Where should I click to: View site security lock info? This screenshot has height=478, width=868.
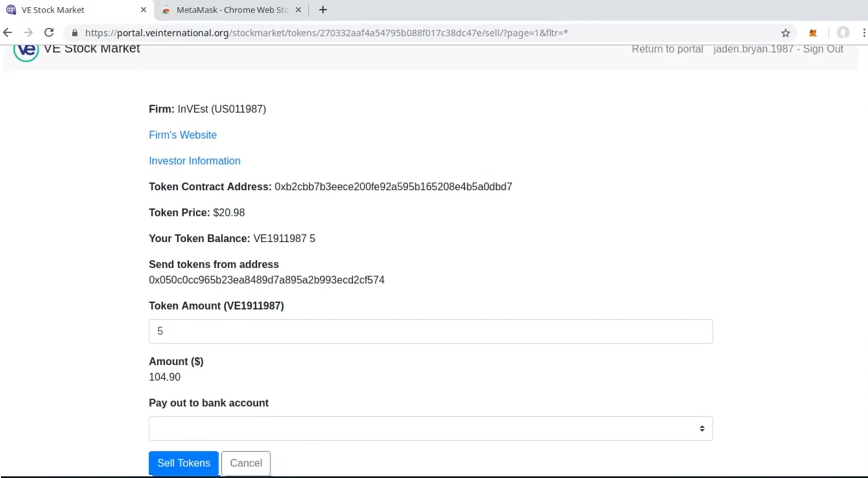[75, 33]
